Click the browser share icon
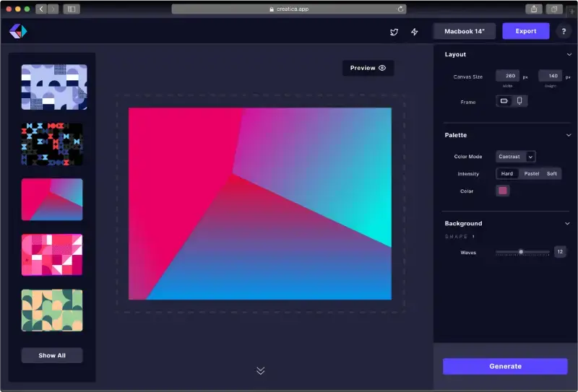 [534, 9]
